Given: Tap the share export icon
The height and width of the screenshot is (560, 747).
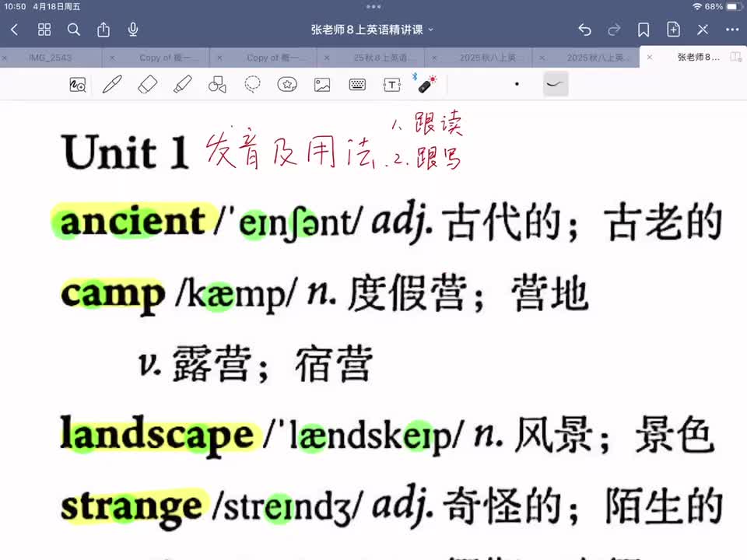Looking at the screenshot, I should point(103,30).
